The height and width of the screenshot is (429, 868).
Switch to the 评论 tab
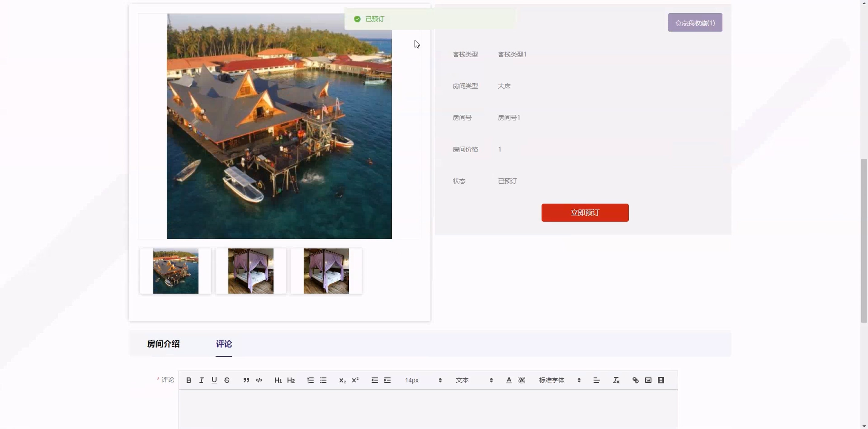point(224,344)
